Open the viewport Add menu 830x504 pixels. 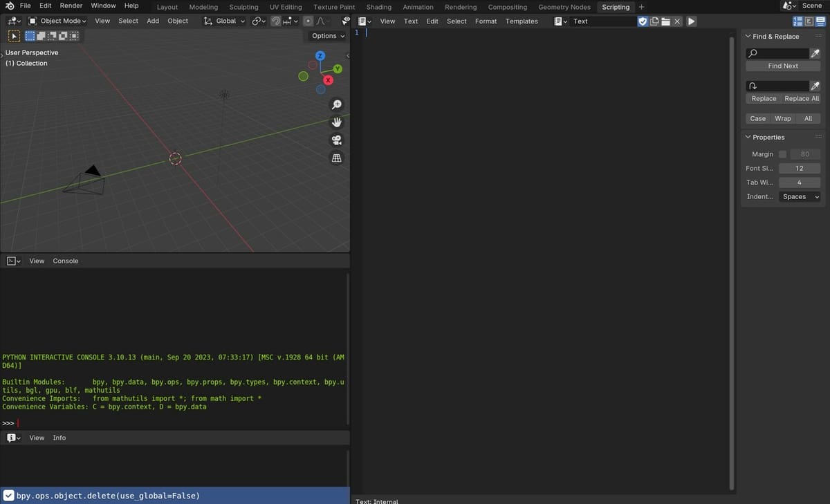153,21
